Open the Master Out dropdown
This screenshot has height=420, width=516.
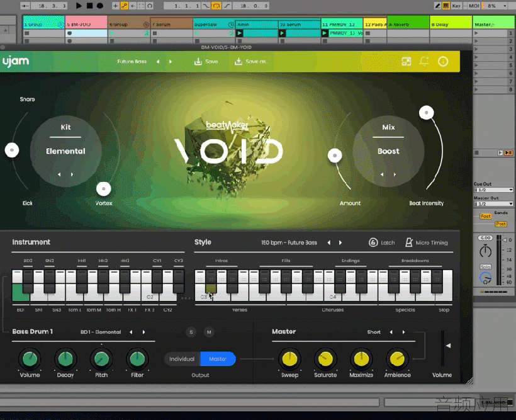[493, 204]
